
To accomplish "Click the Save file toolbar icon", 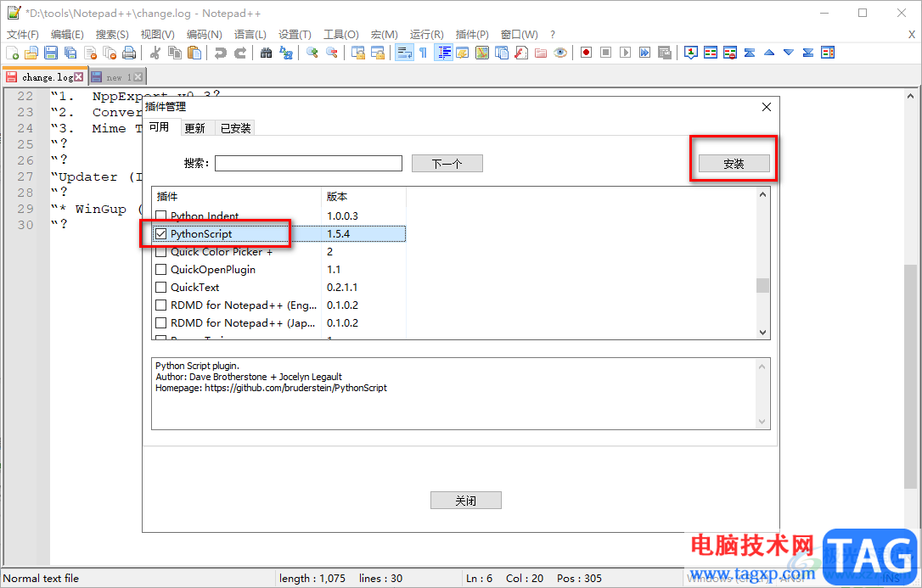I will [51, 53].
